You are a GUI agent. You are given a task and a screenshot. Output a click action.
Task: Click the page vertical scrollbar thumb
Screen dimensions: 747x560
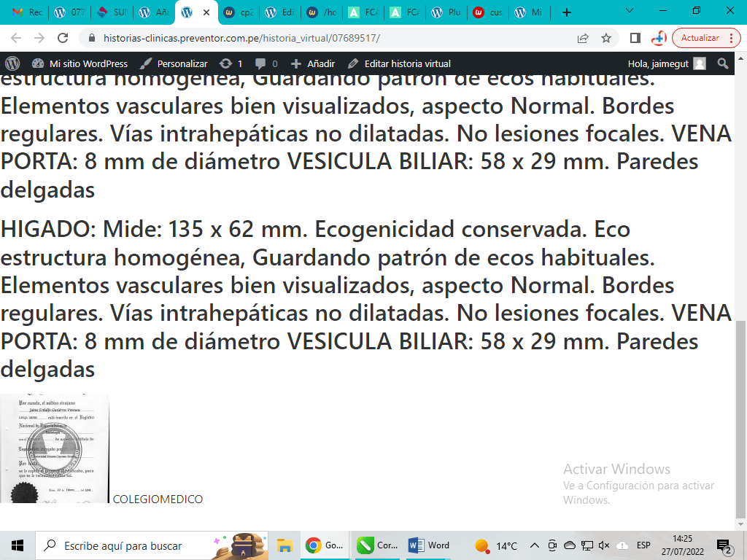740,420
